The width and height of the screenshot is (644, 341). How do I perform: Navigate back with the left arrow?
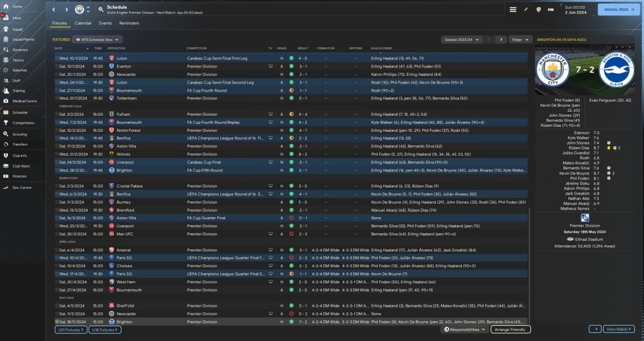pos(54,10)
